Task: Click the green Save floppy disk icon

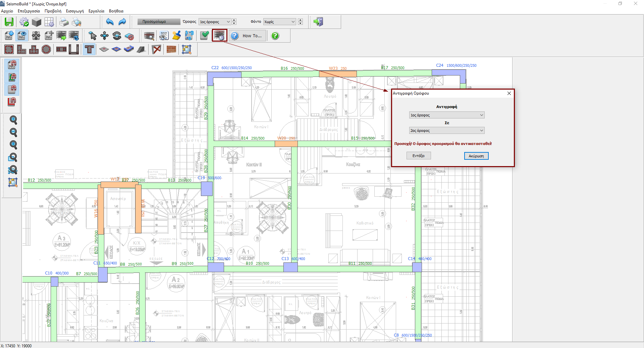Action: tap(9, 22)
